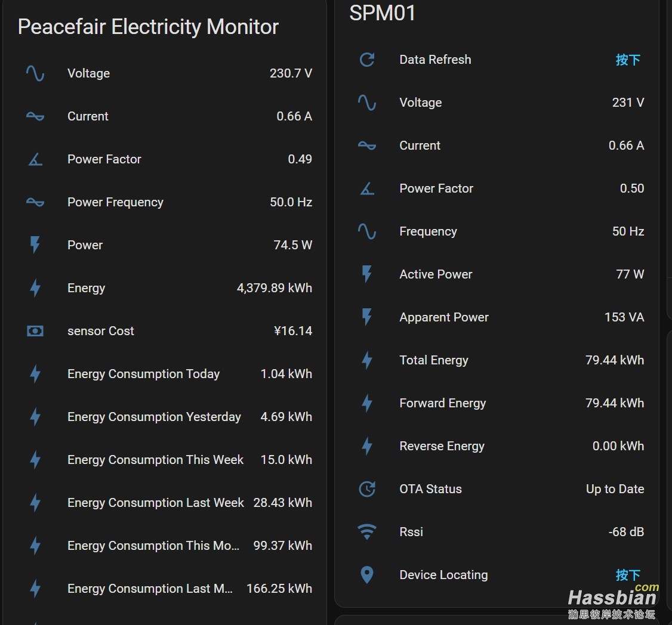Screen dimensions: 672x625
Task: Click the sensor Cost cash icon
Action: tap(35, 331)
